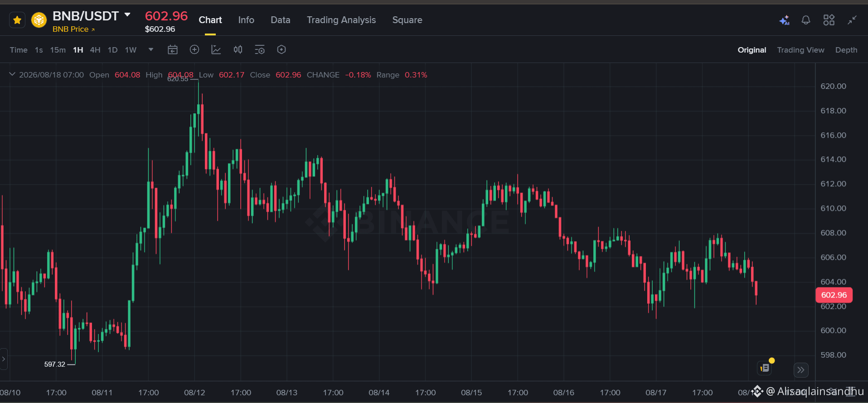Click the add indicator plus icon
The height and width of the screenshot is (403, 868).
pos(194,50)
